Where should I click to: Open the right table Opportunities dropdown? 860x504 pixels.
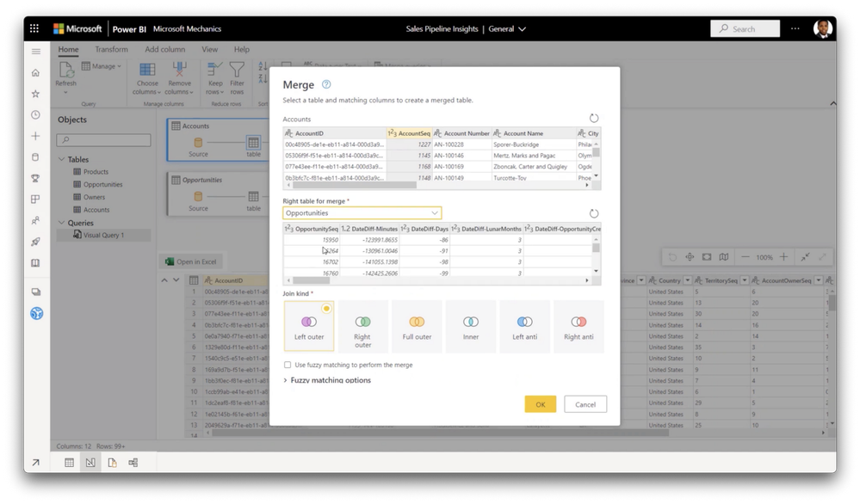point(362,213)
